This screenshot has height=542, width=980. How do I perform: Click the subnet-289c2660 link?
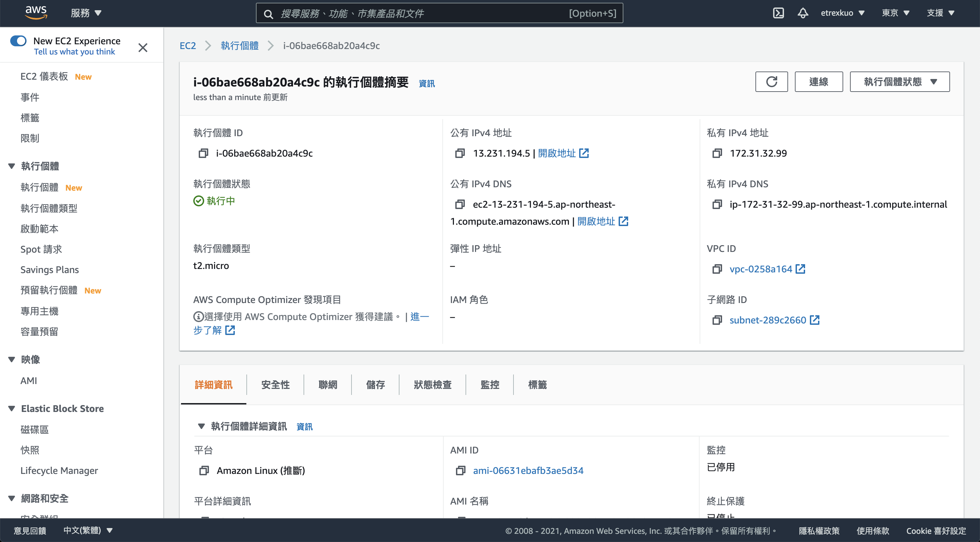pyautogui.click(x=768, y=320)
